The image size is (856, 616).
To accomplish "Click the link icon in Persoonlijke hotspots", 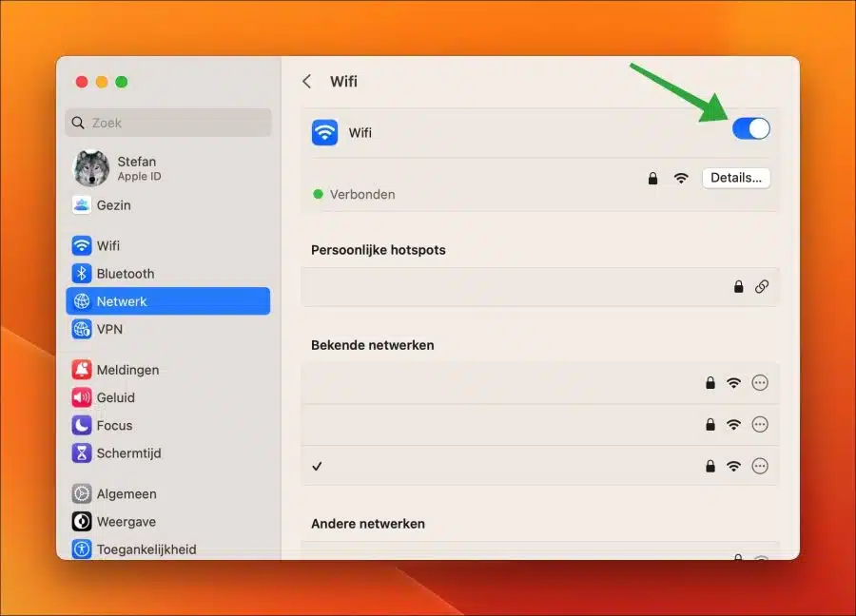I will coord(762,286).
